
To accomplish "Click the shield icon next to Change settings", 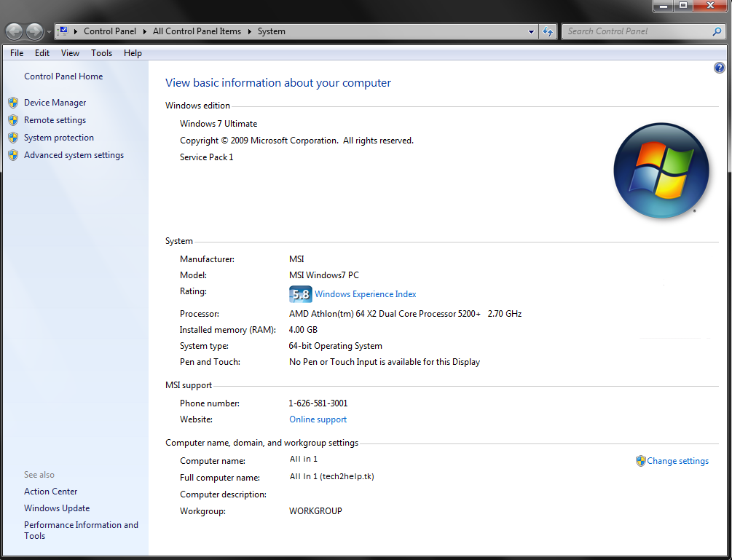I will [639, 460].
